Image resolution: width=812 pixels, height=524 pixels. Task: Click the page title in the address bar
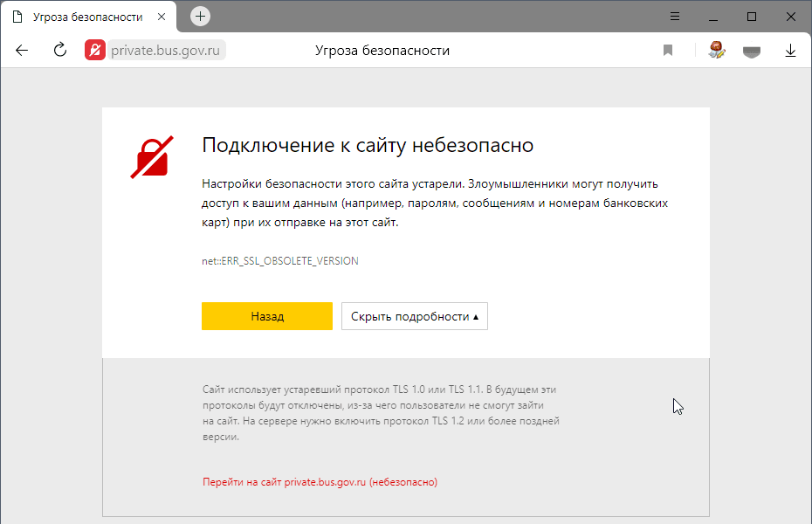click(x=382, y=51)
